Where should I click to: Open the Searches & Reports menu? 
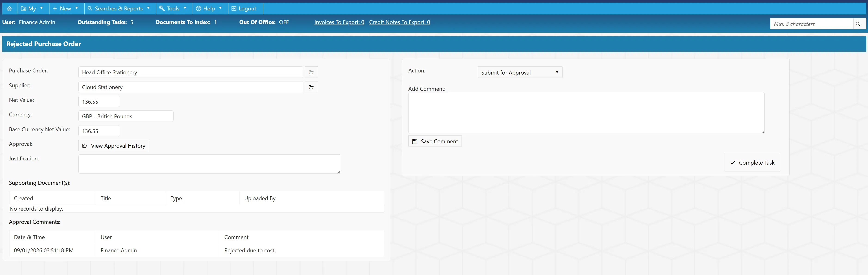tap(119, 8)
